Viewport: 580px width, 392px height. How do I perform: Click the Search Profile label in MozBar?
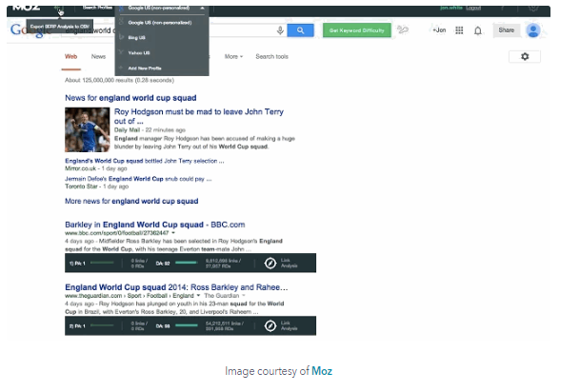97,8
